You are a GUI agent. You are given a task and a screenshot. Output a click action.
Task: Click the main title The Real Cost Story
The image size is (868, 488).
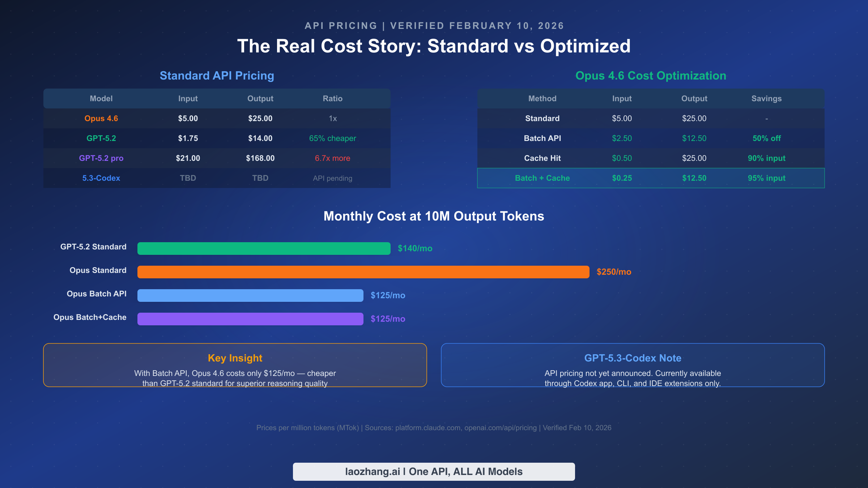tap(434, 46)
